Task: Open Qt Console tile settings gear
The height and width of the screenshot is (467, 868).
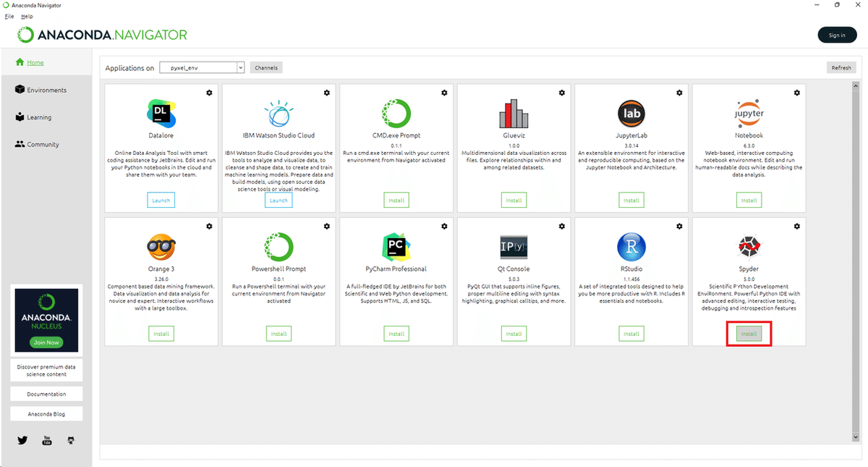Action: 562,226
